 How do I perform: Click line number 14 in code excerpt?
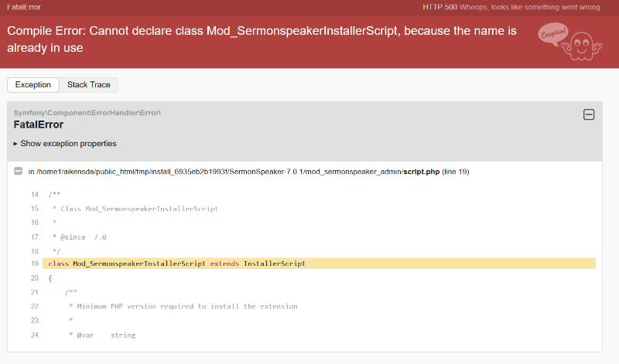click(35, 194)
